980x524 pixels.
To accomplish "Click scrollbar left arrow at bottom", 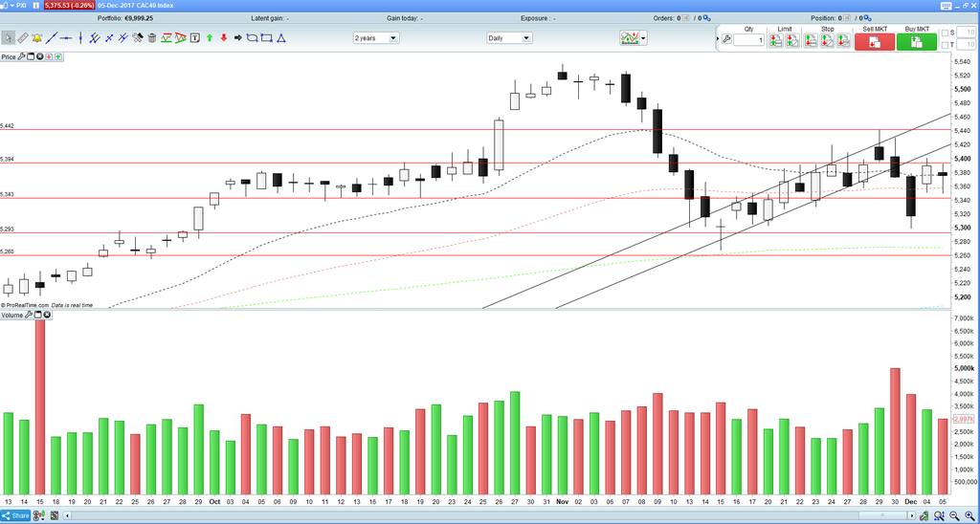I will click(x=68, y=516).
